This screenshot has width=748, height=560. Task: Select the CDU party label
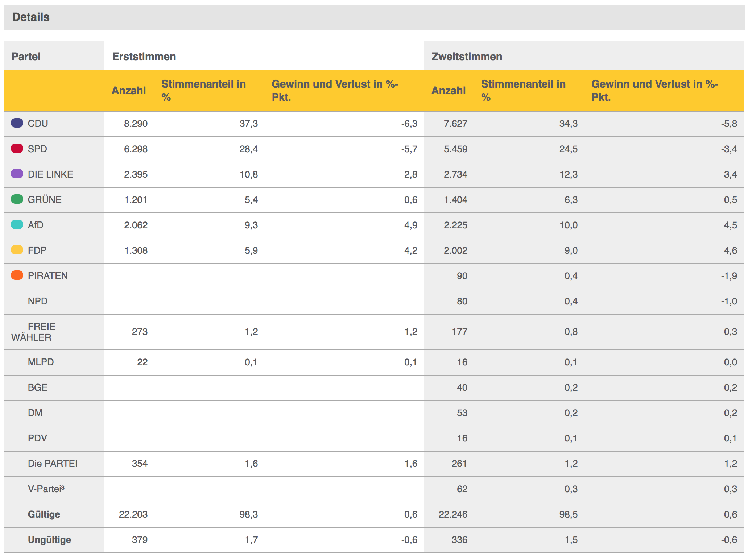(x=38, y=124)
